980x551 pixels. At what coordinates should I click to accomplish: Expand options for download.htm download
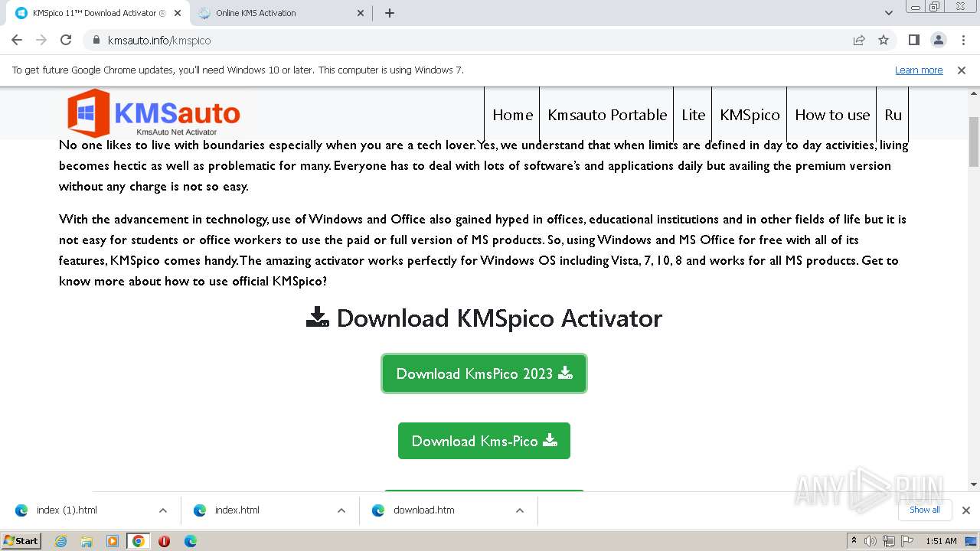pyautogui.click(x=519, y=510)
